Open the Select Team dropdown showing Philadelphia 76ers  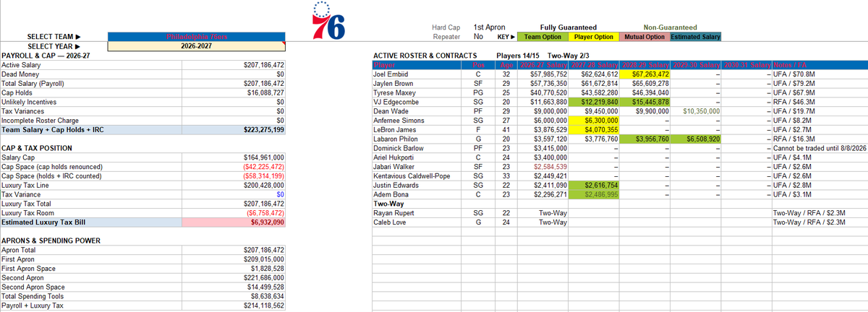pos(196,37)
